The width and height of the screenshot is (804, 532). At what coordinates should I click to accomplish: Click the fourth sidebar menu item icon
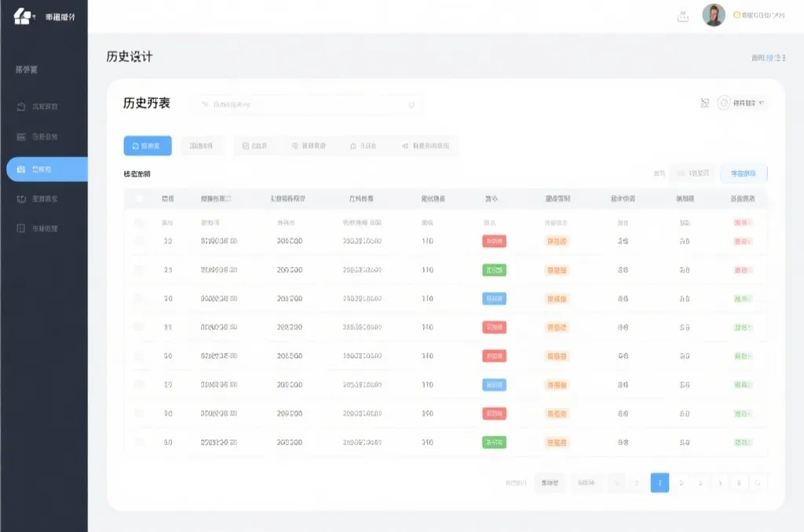click(x=21, y=199)
